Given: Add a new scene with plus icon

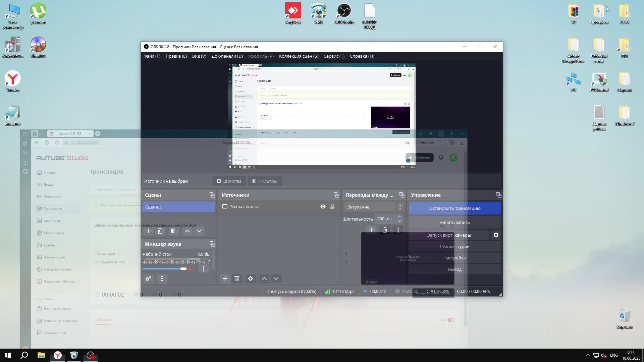Looking at the screenshot, I should (148, 231).
